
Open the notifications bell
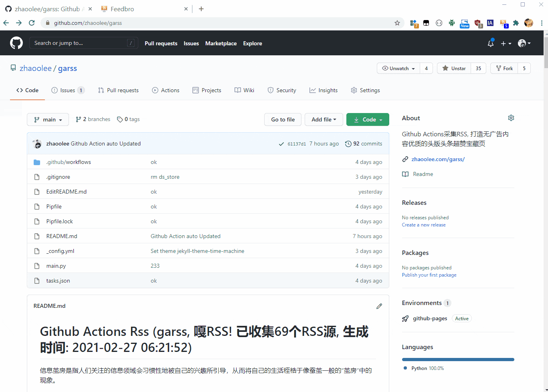490,43
